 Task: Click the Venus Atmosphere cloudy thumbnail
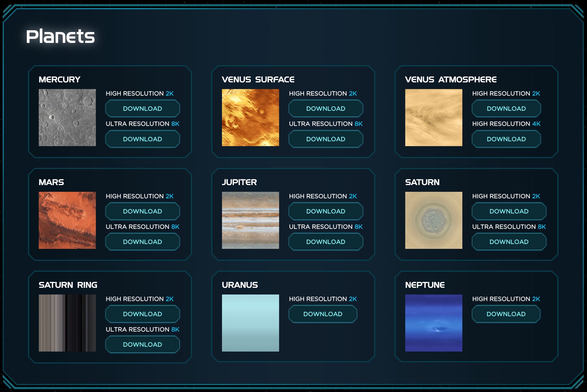pyautogui.click(x=433, y=118)
